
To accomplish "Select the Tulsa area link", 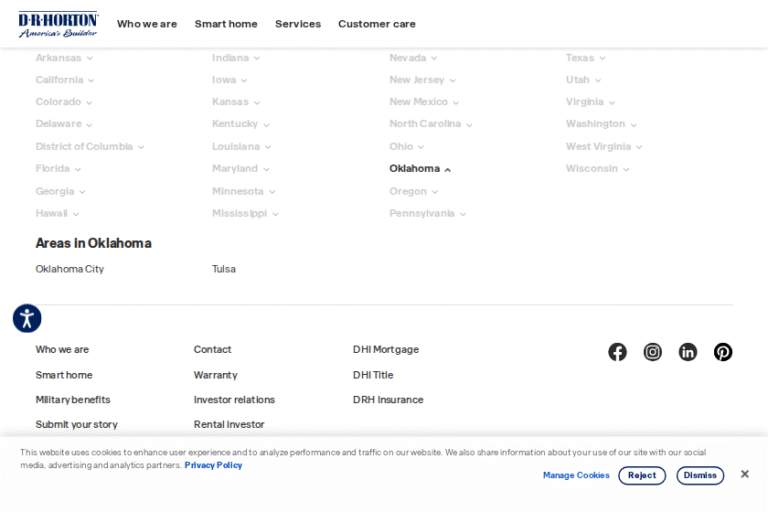I will (224, 269).
